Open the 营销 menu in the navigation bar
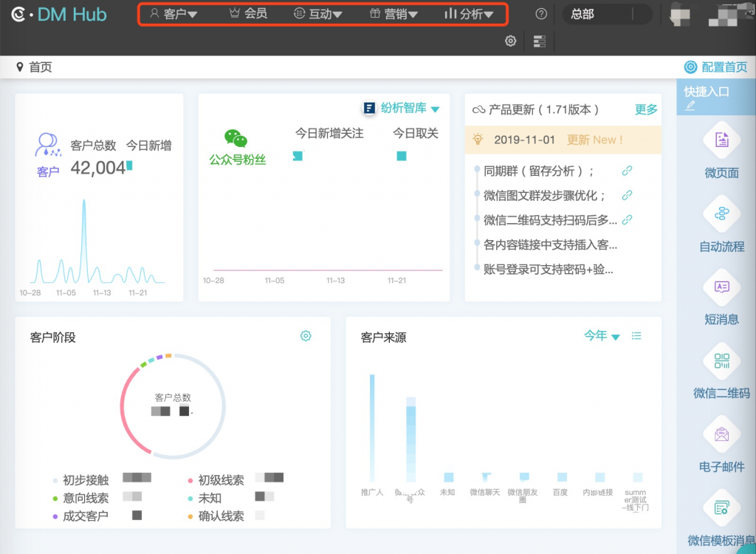This screenshot has height=554, width=756. click(394, 14)
